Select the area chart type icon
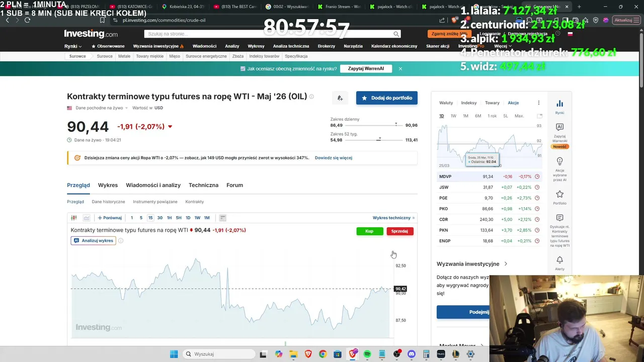644x362 pixels. [x=87, y=218]
